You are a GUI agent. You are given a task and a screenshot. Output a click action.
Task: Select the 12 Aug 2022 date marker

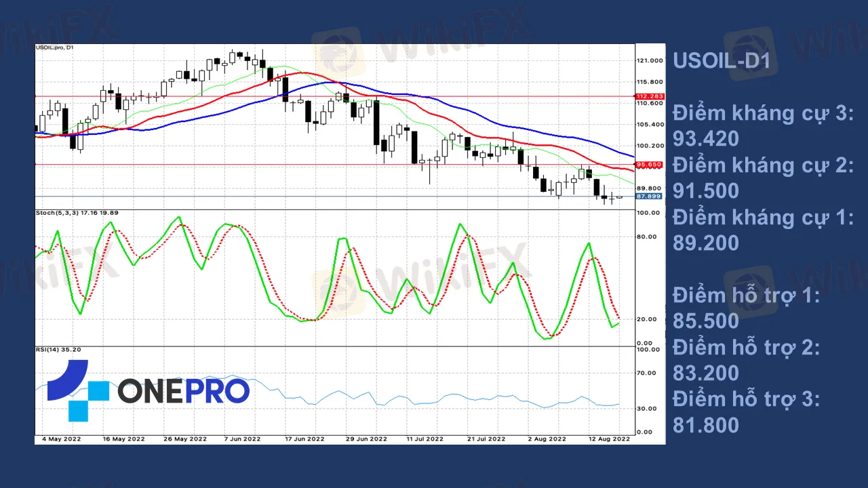click(608, 439)
